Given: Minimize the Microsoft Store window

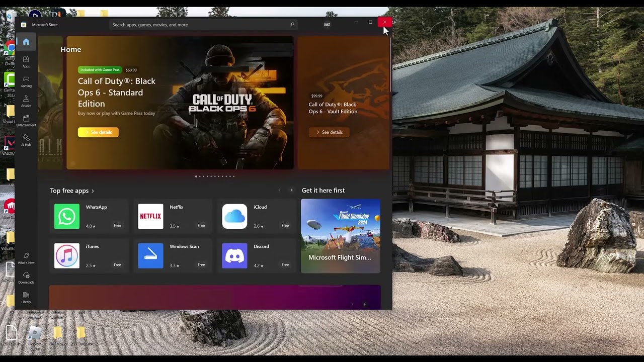Looking at the screenshot, I should pos(356,22).
